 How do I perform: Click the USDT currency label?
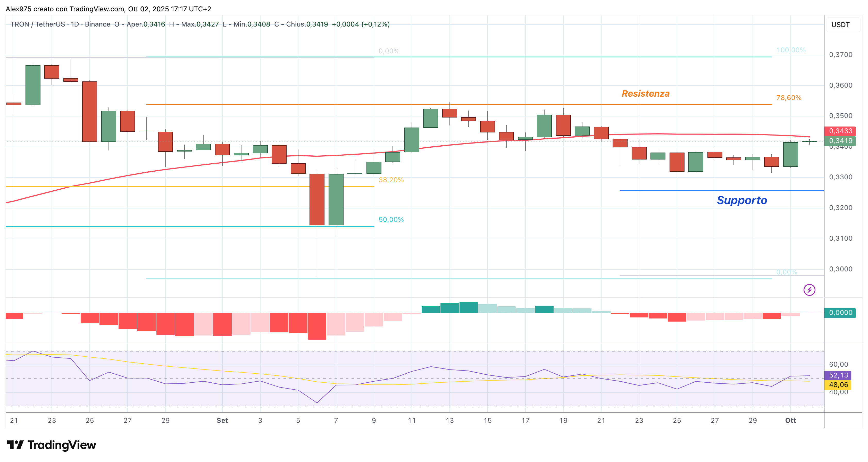click(840, 24)
